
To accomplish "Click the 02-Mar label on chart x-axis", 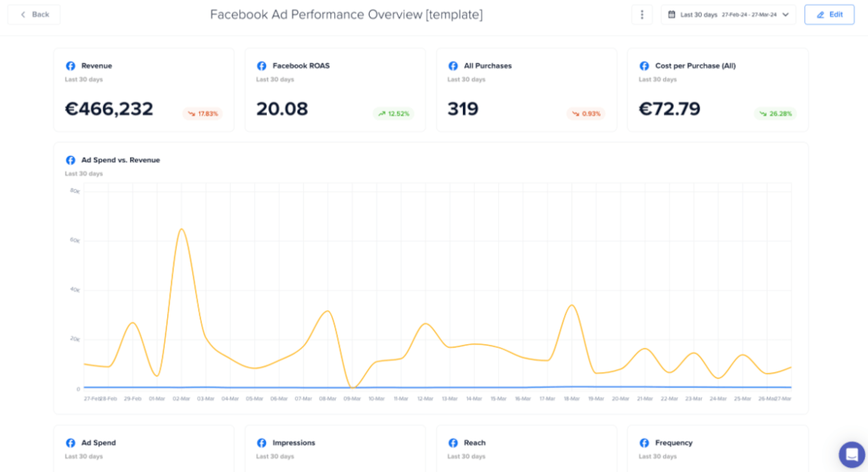I will click(x=182, y=399).
